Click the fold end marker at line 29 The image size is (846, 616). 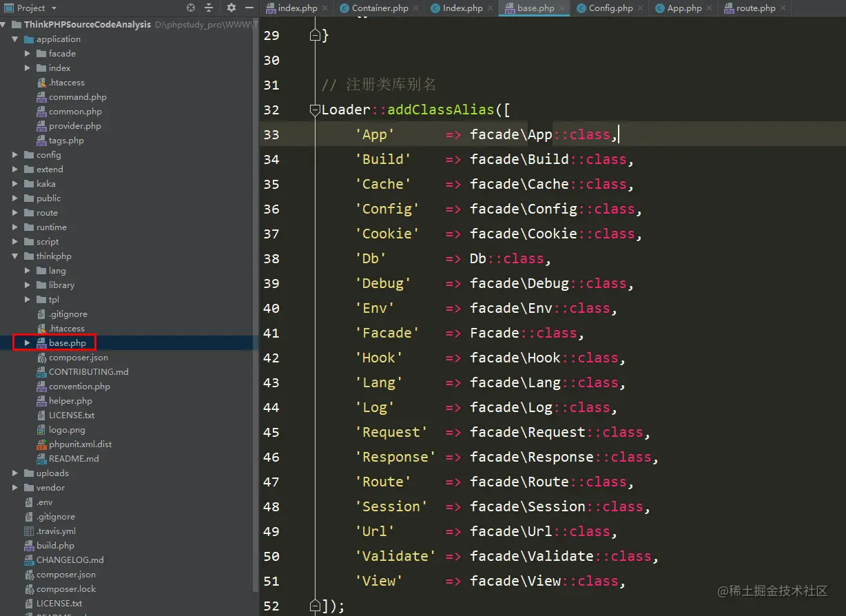tap(315, 35)
